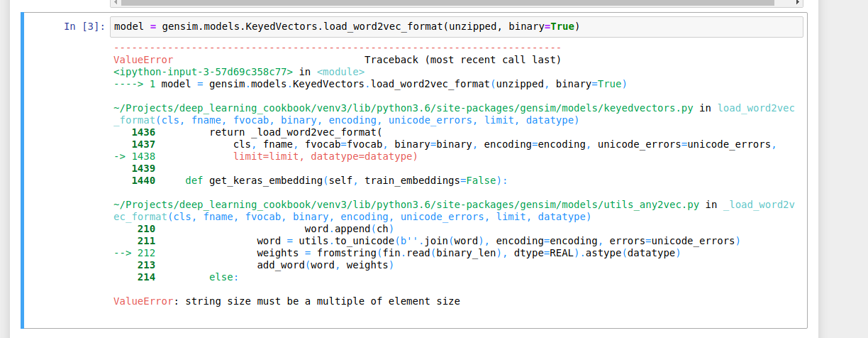Click the horizontal scrollbar's right arrow
The width and height of the screenshot is (868, 338).
click(798, 3)
